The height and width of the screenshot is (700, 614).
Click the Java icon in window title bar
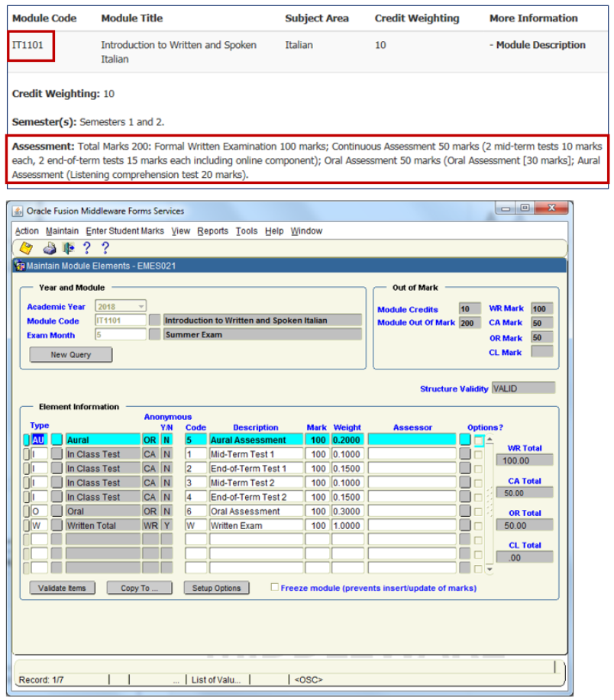(18, 211)
